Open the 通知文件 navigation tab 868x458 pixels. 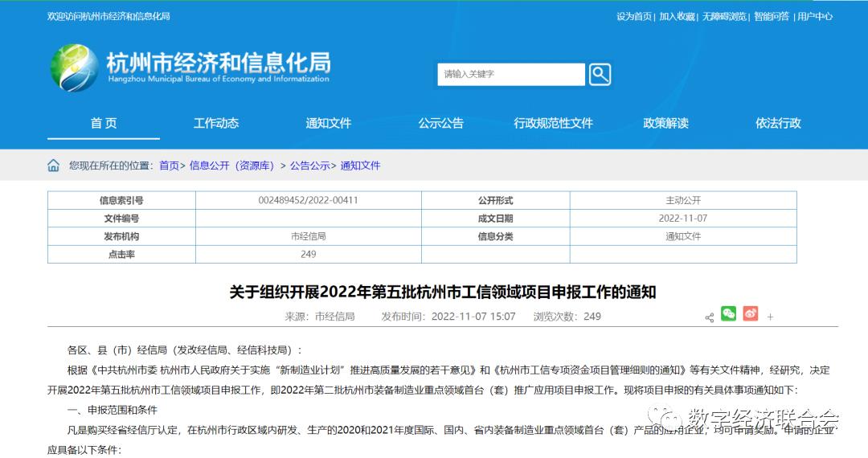click(329, 123)
